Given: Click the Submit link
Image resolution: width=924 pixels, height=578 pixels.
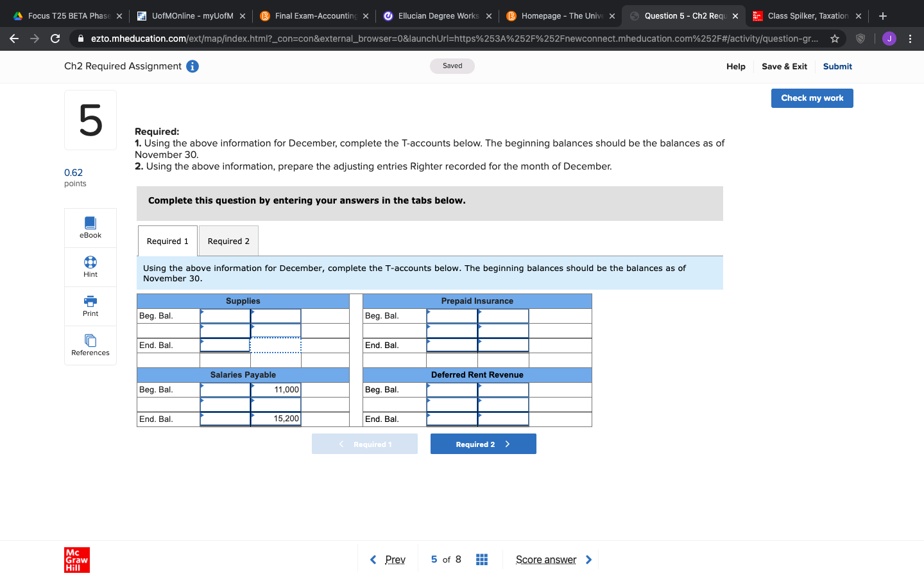Looking at the screenshot, I should click(837, 66).
